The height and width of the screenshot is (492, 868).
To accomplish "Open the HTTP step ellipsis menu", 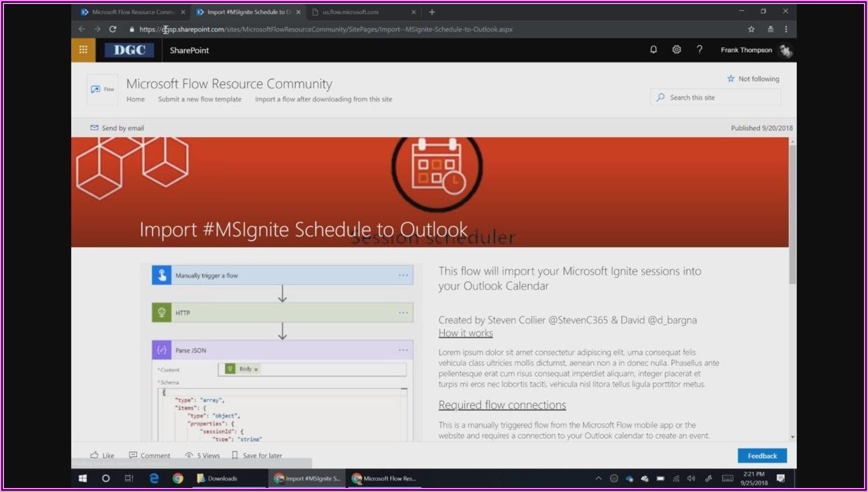I will [x=403, y=313].
